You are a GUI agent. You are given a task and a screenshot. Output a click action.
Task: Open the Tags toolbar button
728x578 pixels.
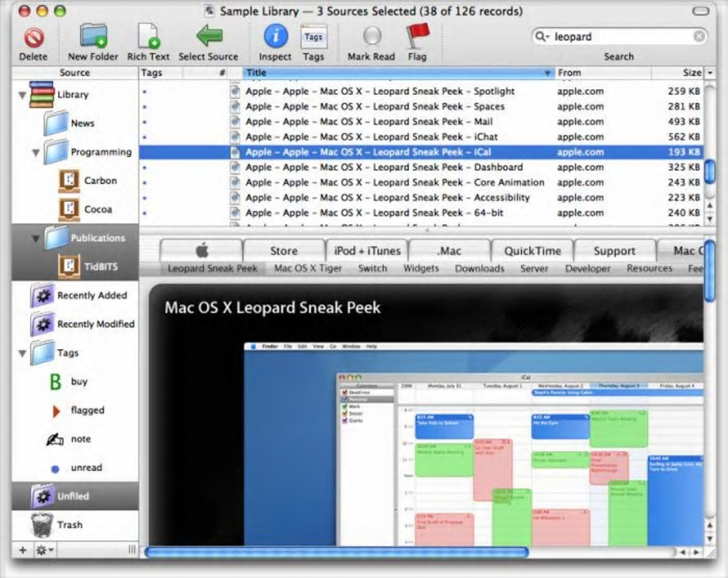click(313, 37)
